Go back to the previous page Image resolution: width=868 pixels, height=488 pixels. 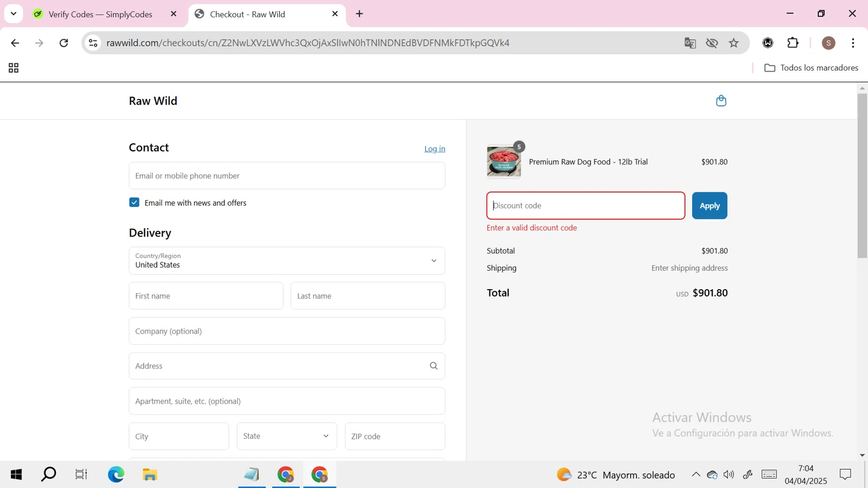click(15, 43)
